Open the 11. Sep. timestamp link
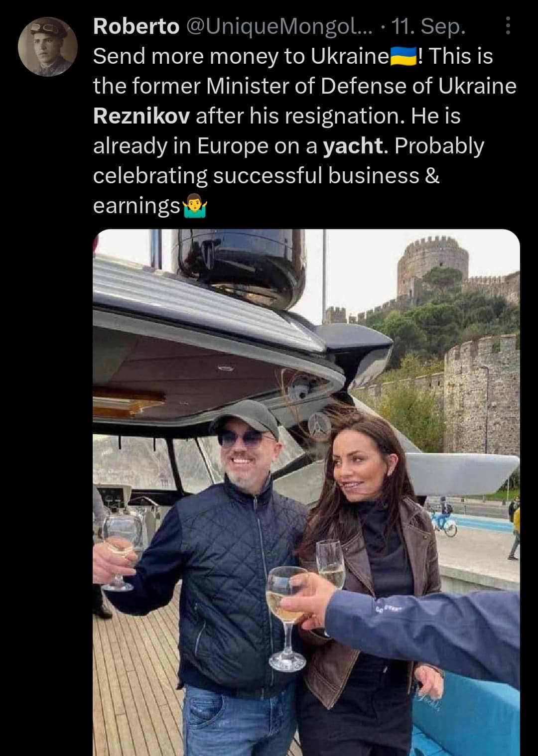This screenshot has width=538, height=756. (x=428, y=27)
